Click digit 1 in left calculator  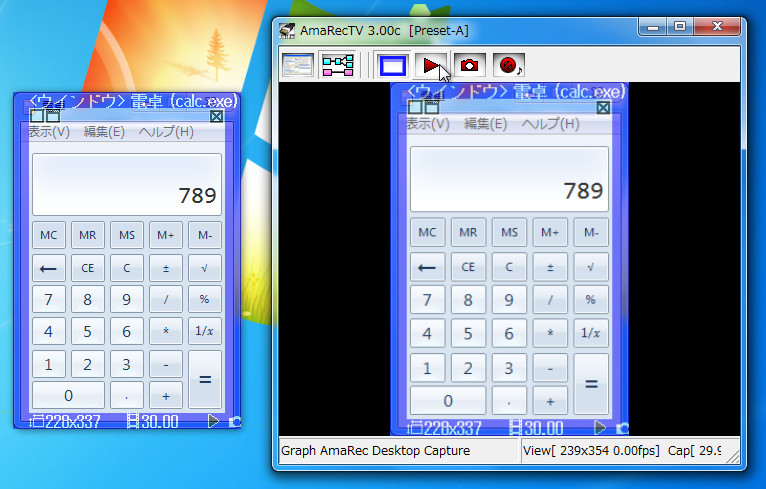coord(48,364)
